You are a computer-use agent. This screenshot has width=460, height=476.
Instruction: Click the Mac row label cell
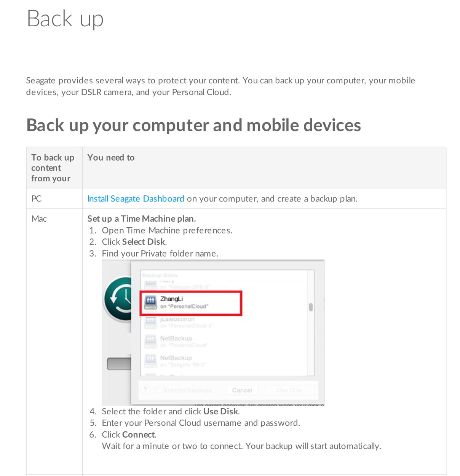(54, 341)
